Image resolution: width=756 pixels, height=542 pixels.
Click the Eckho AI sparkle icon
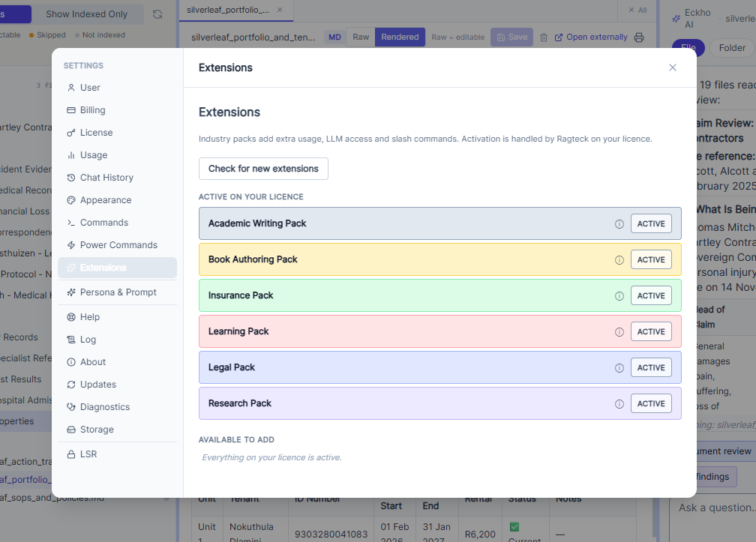pos(676,19)
